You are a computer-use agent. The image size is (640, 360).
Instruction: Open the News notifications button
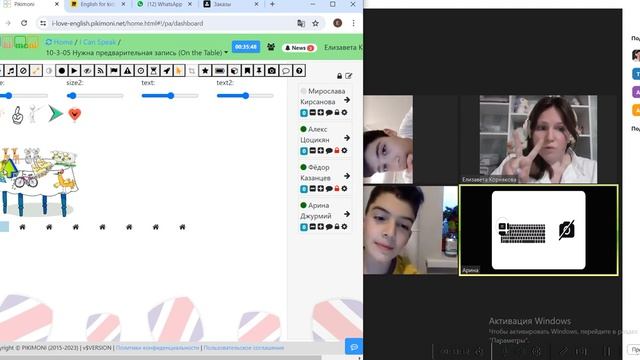[299, 48]
